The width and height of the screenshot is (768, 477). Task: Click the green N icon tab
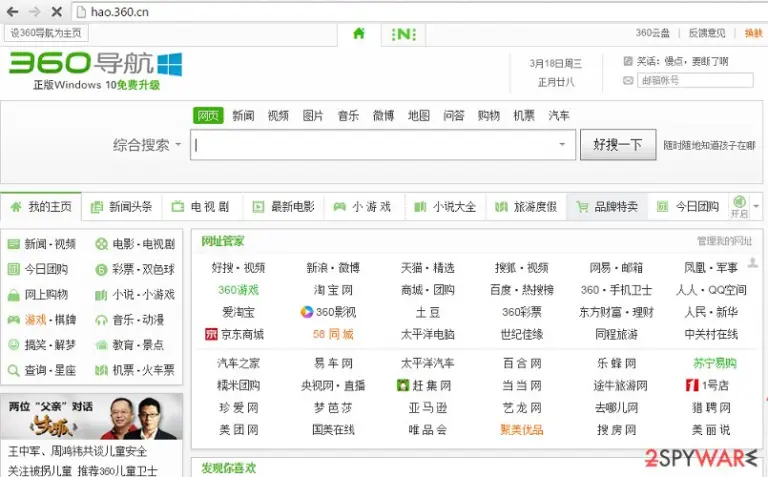[404, 34]
